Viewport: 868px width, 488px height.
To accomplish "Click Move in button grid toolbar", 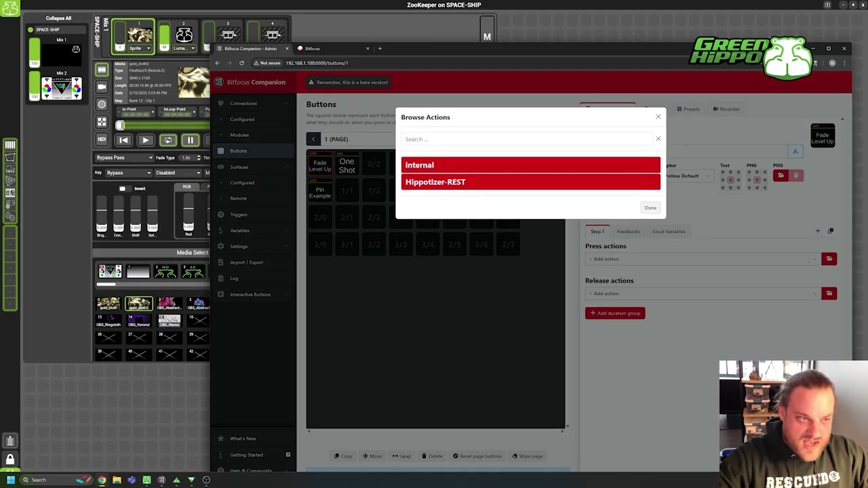I will pyautogui.click(x=372, y=456).
